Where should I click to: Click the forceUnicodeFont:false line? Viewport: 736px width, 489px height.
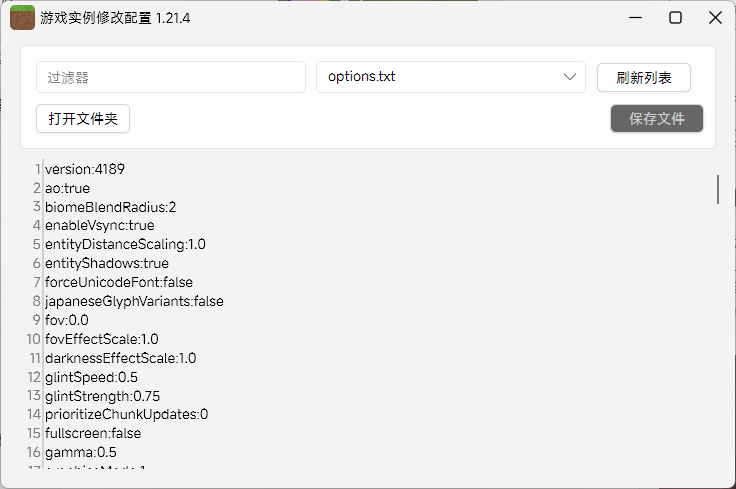point(119,282)
